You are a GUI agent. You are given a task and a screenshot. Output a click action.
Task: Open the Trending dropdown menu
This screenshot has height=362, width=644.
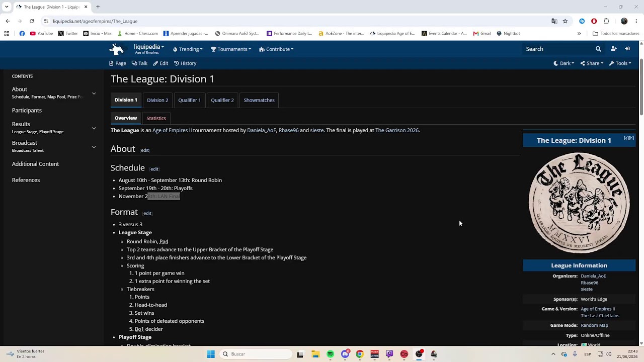pyautogui.click(x=188, y=49)
